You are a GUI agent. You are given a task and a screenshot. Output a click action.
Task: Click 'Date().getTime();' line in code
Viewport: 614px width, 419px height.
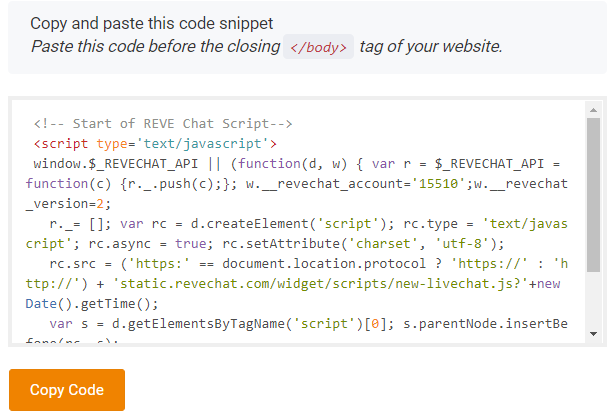point(92,303)
